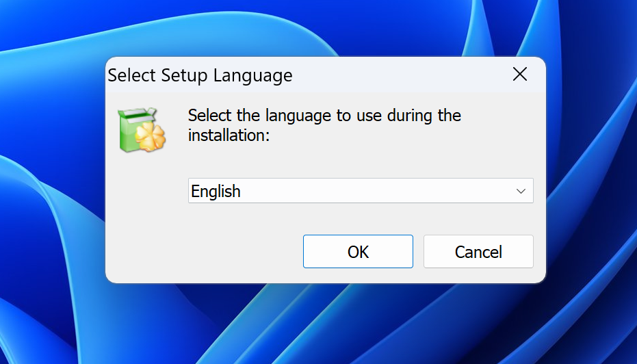637x364 pixels.
Task: Click the word 'installation:' in the prompt
Action: [229, 135]
